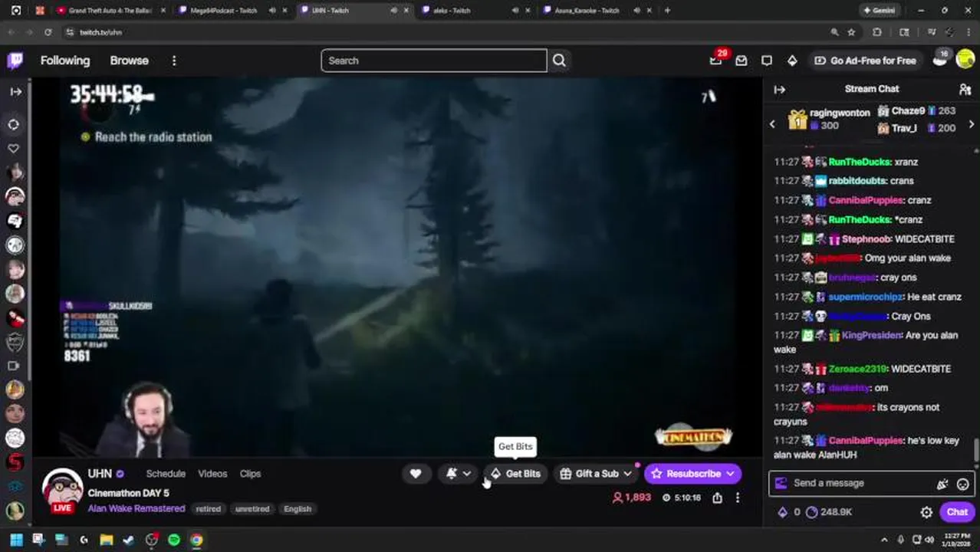Open the stream three-dot options menu
Screen dimensions: 980x552
738,498
